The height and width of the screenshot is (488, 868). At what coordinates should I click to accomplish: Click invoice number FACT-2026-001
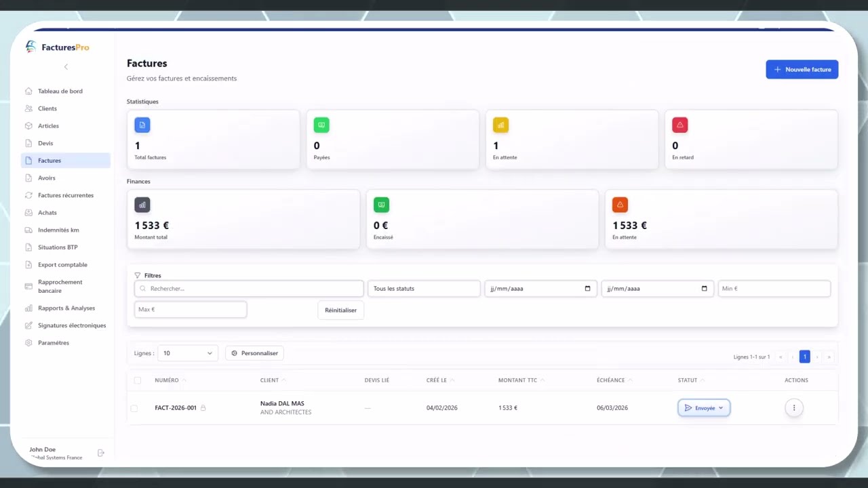pyautogui.click(x=176, y=408)
